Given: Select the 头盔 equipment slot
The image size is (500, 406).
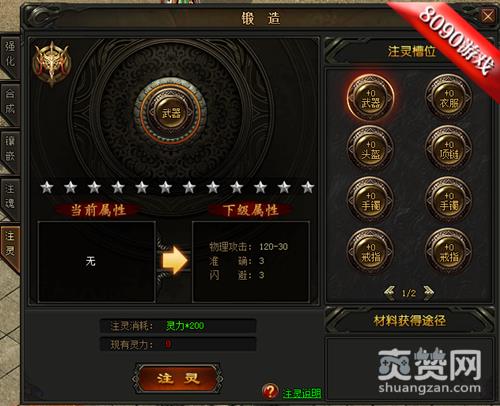Looking at the screenshot, I should click(x=370, y=149).
